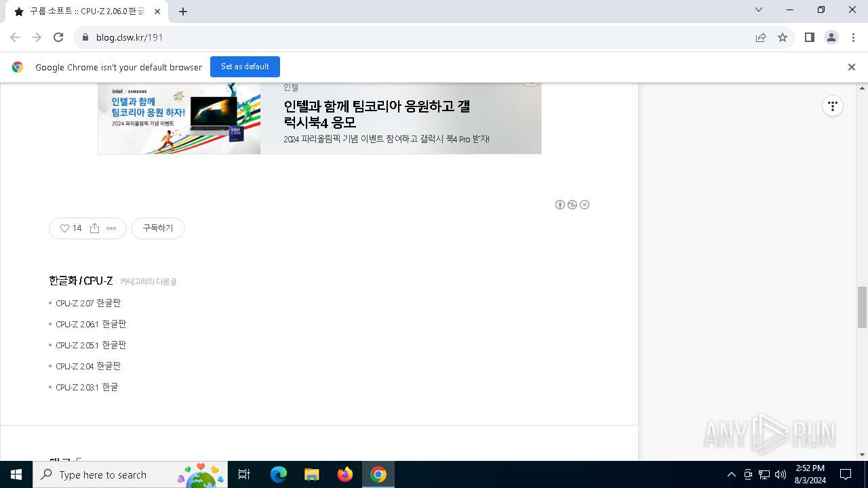
Task: Click the taskbar clock showing 2:52 PM
Action: [810, 474]
